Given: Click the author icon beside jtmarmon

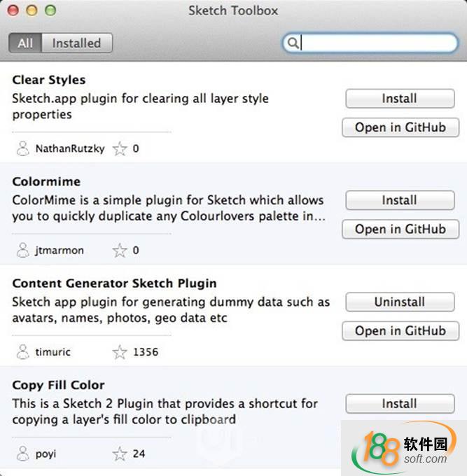Looking at the screenshot, I should [x=23, y=250].
